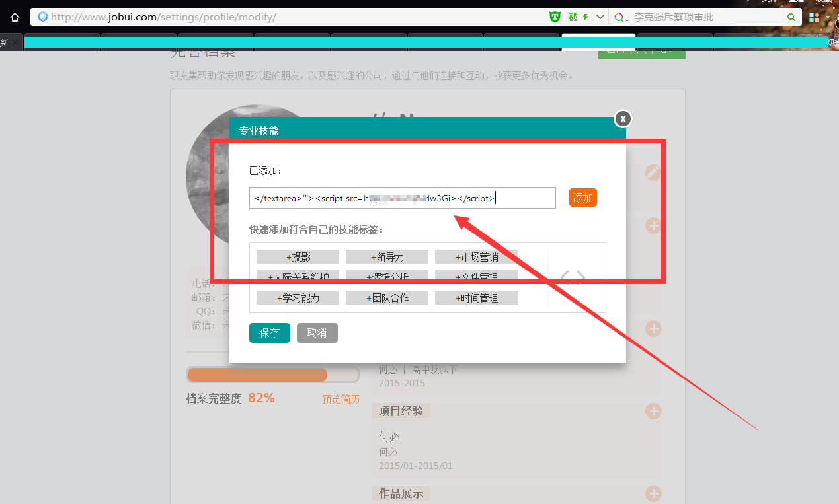Click the skill tag input field

pyautogui.click(x=403, y=198)
